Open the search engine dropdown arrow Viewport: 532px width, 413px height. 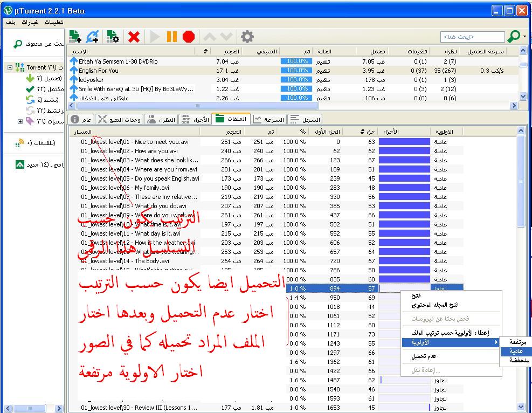click(x=525, y=37)
